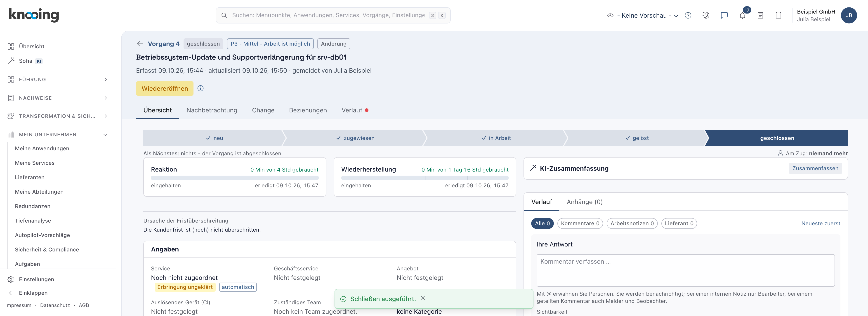Expand the FÜHRUNG sidebar section
This screenshot has height=316, width=868.
57,79
